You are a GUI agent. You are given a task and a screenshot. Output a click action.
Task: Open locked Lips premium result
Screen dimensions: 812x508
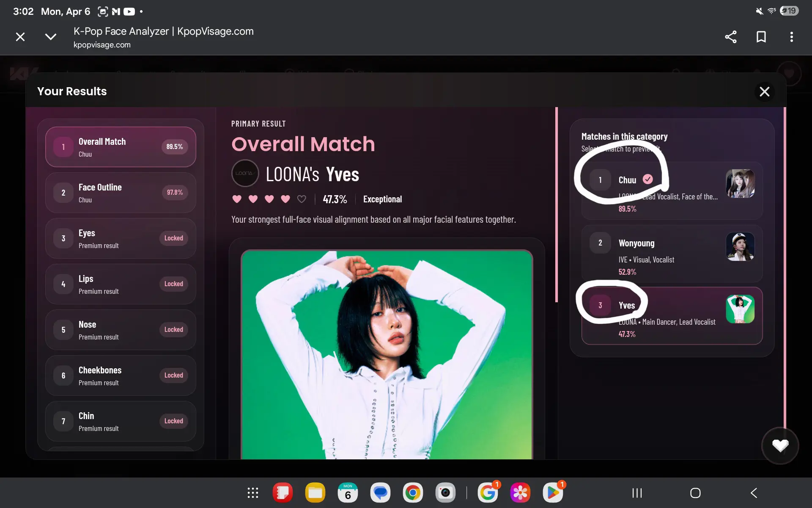[x=121, y=284]
